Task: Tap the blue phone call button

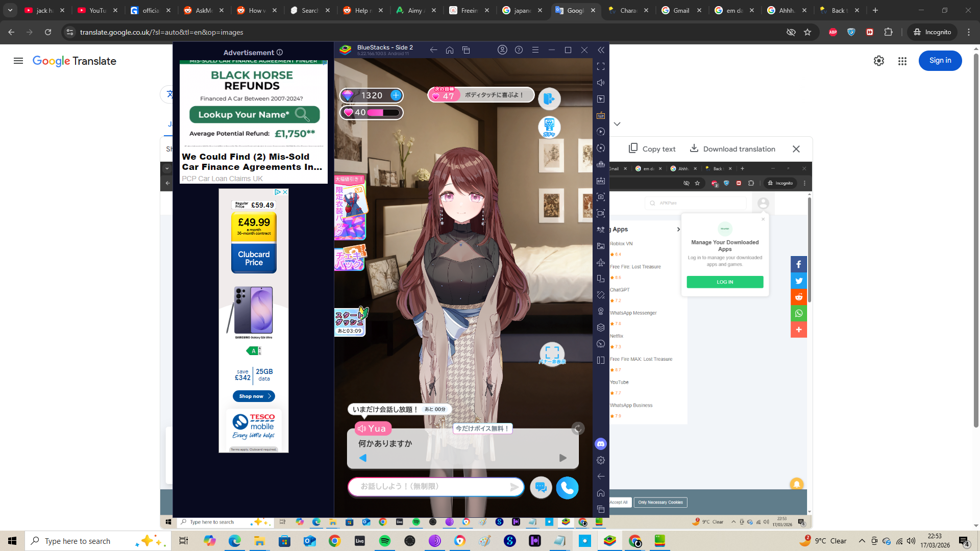Action: (567, 488)
